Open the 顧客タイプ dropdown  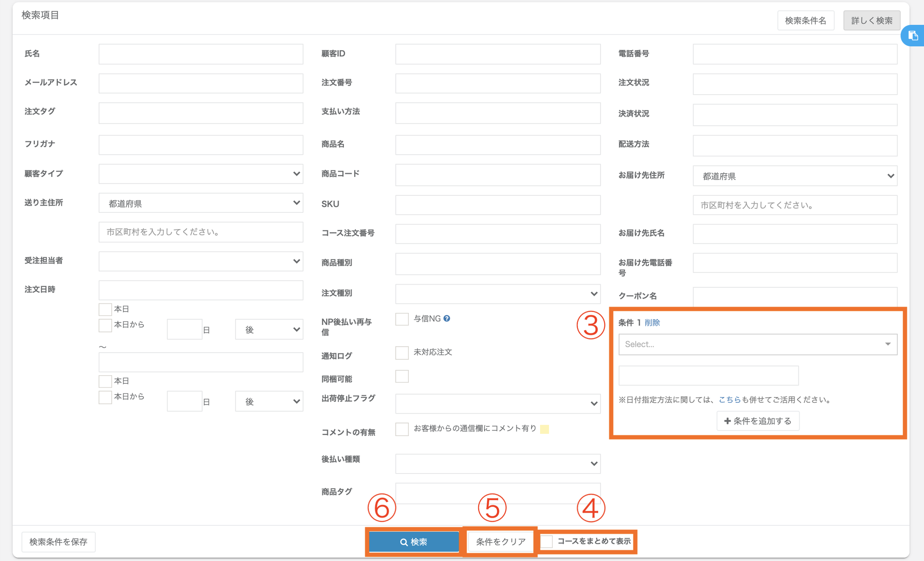(x=201, y=174)
